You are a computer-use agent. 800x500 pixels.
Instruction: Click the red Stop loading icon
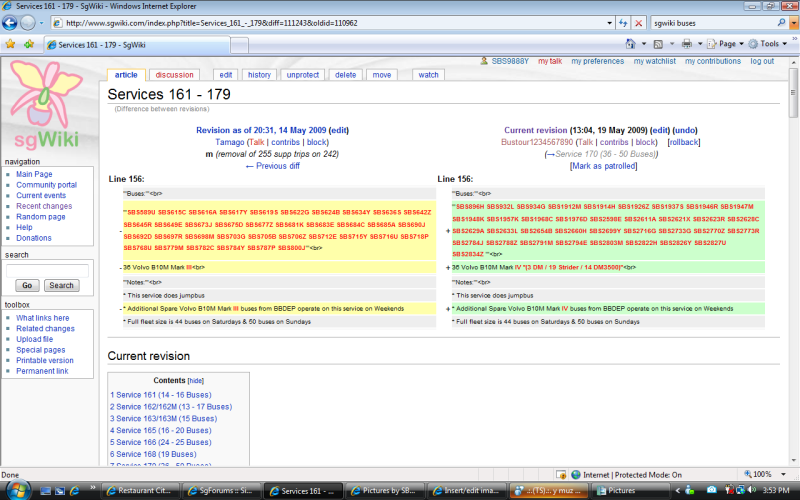[638, 22]
